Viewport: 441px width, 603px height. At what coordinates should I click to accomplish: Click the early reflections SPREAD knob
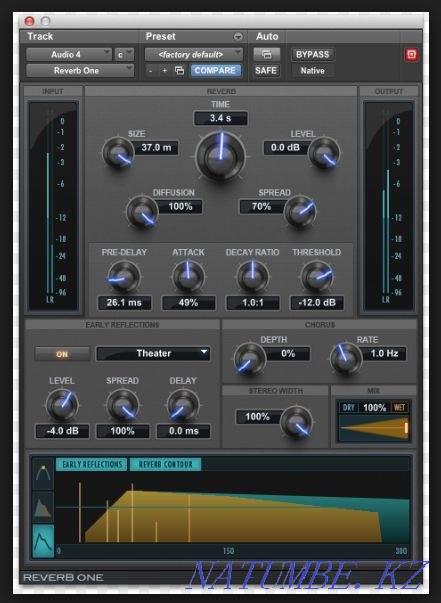point(123,405)
